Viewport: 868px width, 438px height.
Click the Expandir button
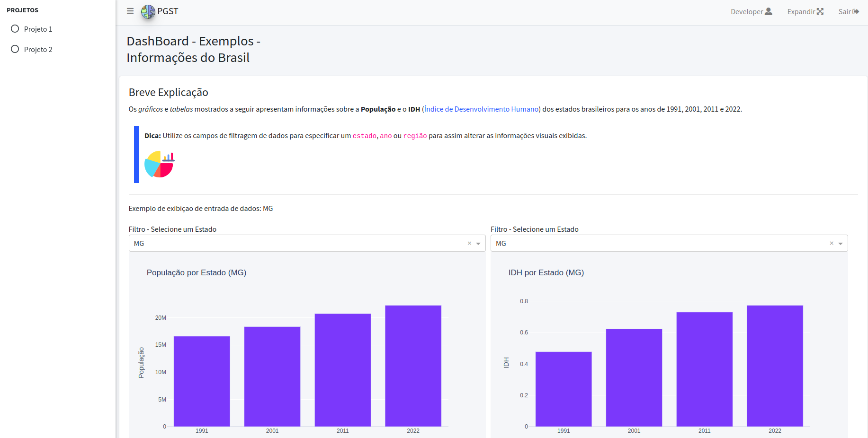(x=801, y=11)
